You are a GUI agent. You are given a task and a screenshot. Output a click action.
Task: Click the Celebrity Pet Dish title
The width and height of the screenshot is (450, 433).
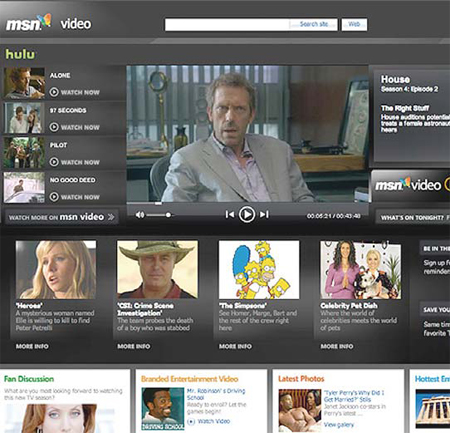(349, 305)
